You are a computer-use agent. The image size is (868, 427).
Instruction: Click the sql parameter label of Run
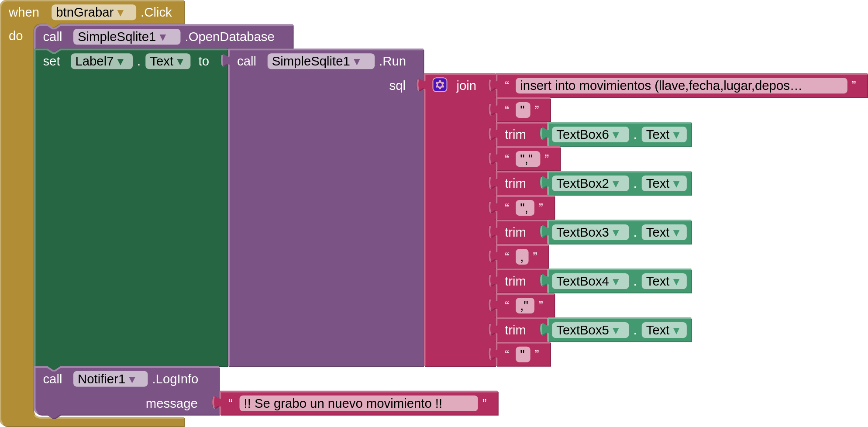coord(397,86)
